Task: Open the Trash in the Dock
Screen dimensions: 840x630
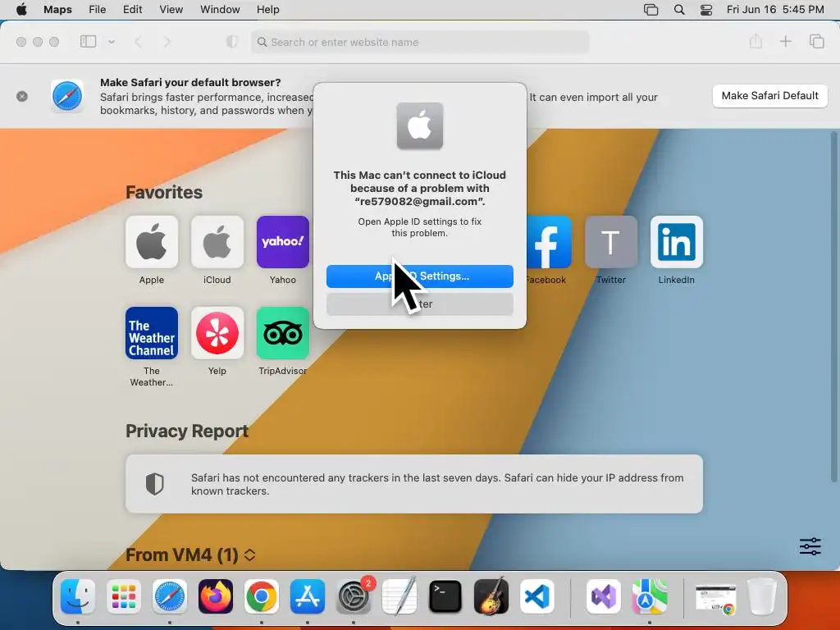Action: [x=762, y=596]
